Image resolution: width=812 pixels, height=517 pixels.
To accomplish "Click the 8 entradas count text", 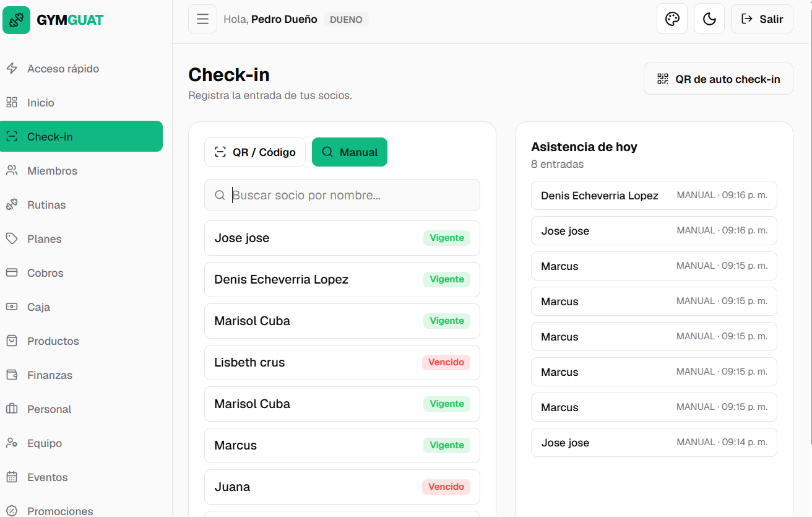I will click(558, 164).
